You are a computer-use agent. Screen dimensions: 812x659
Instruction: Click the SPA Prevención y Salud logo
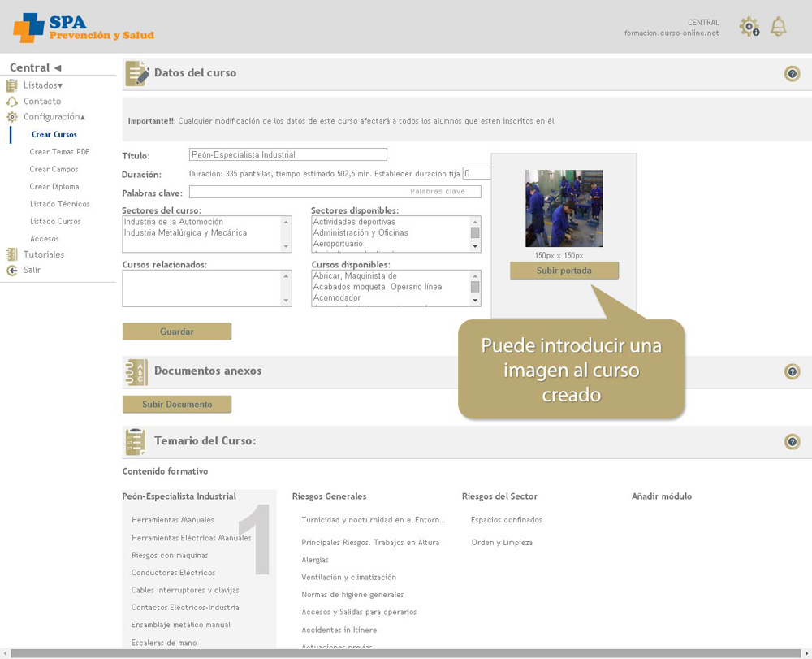pyautogui.click(x=84, y=28)
